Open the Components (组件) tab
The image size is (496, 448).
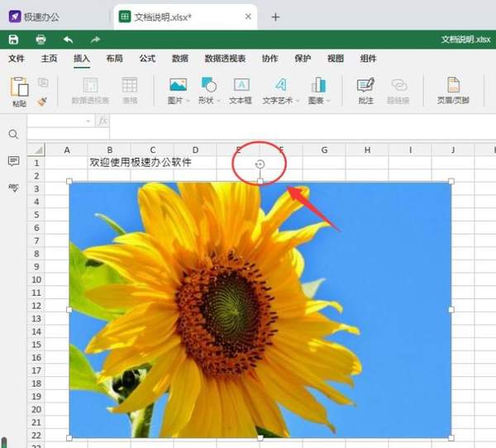click(368, 59)
